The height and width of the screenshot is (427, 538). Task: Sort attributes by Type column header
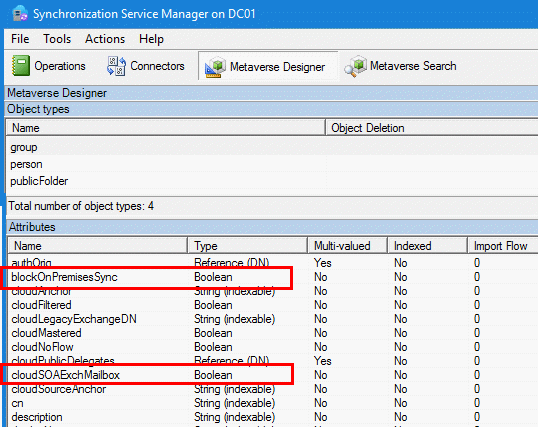247,246
